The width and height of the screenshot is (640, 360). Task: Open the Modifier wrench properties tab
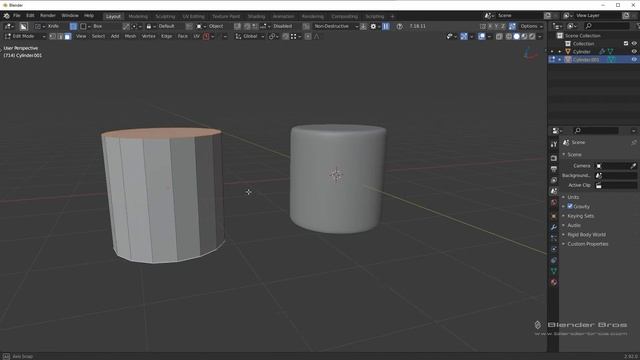553,227
